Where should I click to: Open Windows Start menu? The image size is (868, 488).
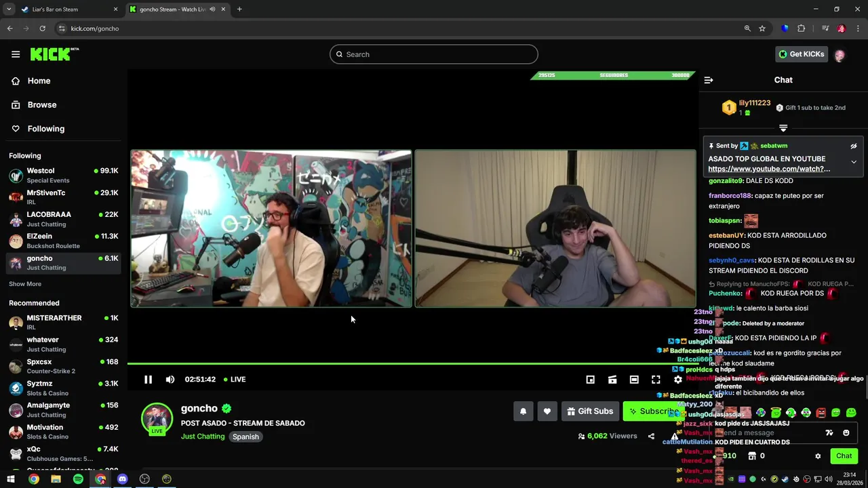click(11, 479)
